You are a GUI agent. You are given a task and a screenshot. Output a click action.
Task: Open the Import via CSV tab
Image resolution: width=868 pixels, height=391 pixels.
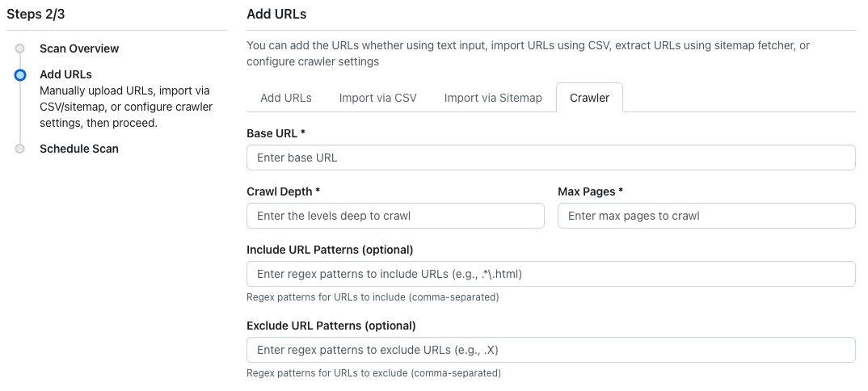pyautogui.click(x=377, y=98)
